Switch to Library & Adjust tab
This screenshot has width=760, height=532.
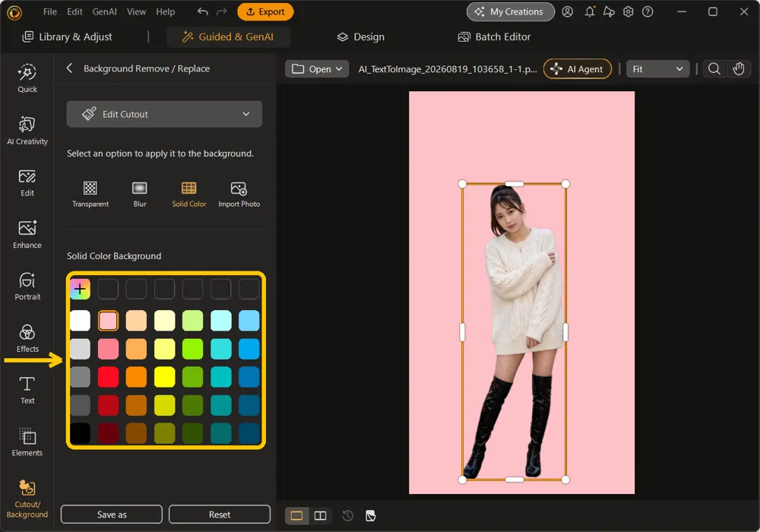[x=68, y=36]
